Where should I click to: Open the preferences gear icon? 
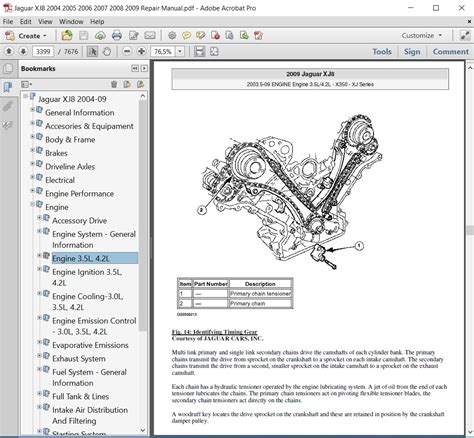click(x=172, y=35)
